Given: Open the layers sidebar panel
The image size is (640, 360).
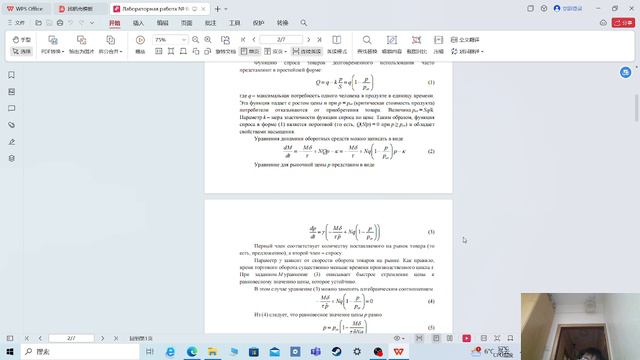Looking at the screenshot, I should click(x=11, y=158).
